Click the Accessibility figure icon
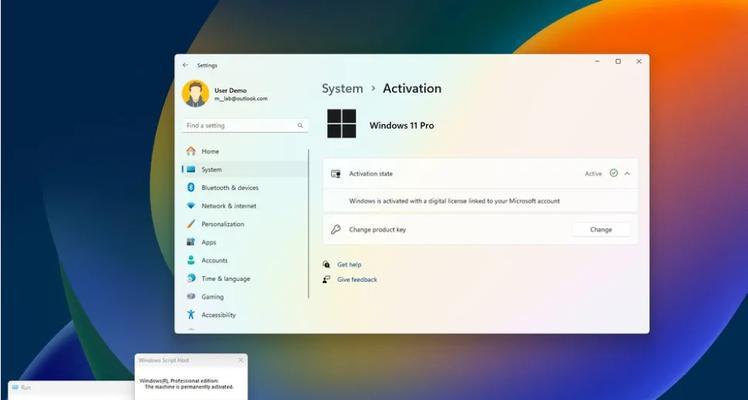The image size is (748, 400). point(191,314)
